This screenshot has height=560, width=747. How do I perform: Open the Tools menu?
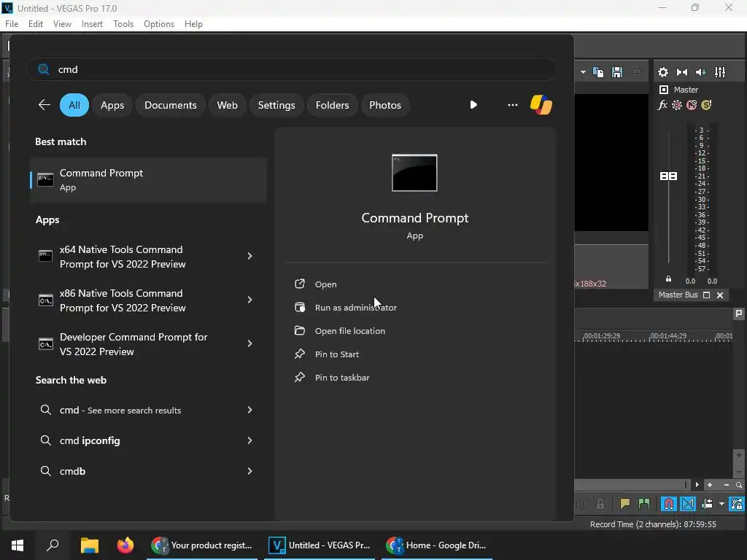point(123,24)
